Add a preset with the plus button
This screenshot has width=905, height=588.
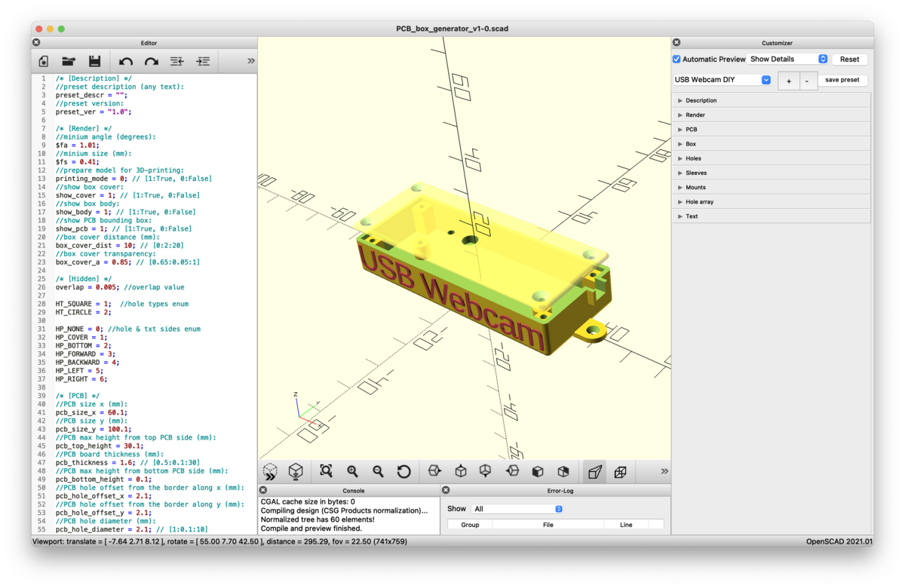point(789,81)
